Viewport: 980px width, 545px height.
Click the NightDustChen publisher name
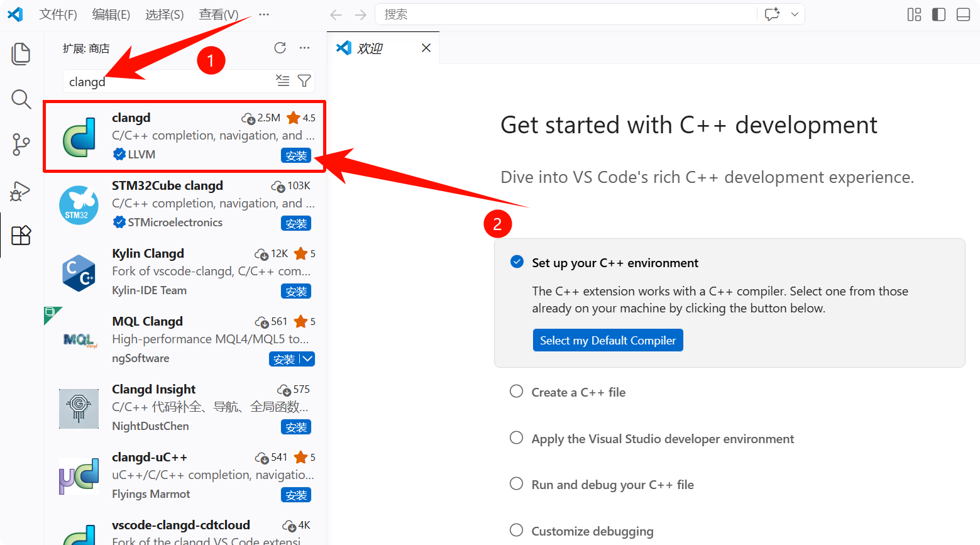pos(150,426)
